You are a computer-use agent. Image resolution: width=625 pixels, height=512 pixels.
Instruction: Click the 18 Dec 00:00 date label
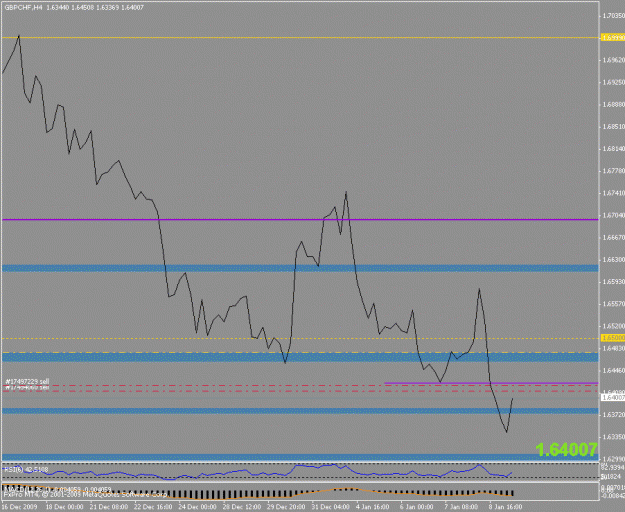point(64,507)
